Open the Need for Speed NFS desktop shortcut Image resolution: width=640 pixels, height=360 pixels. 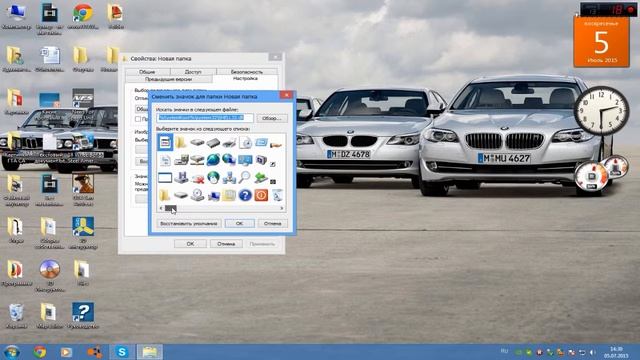click(83, 103)
